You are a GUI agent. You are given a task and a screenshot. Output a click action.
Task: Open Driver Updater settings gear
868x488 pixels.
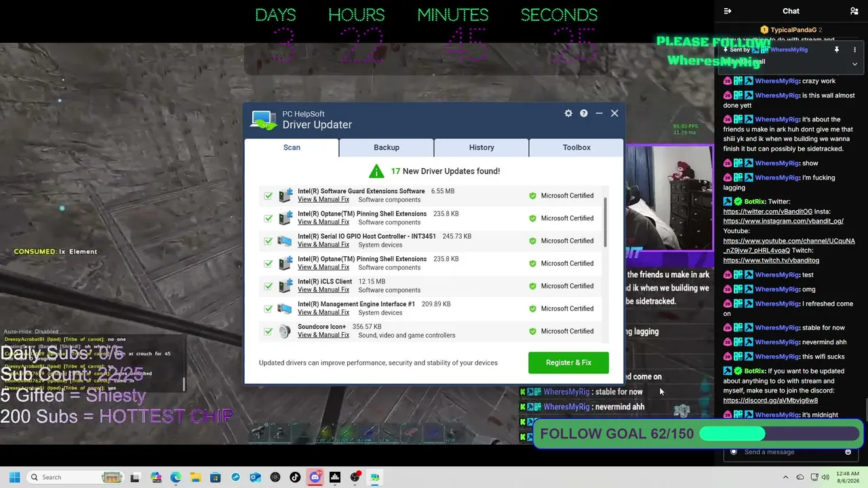[568, 113]
